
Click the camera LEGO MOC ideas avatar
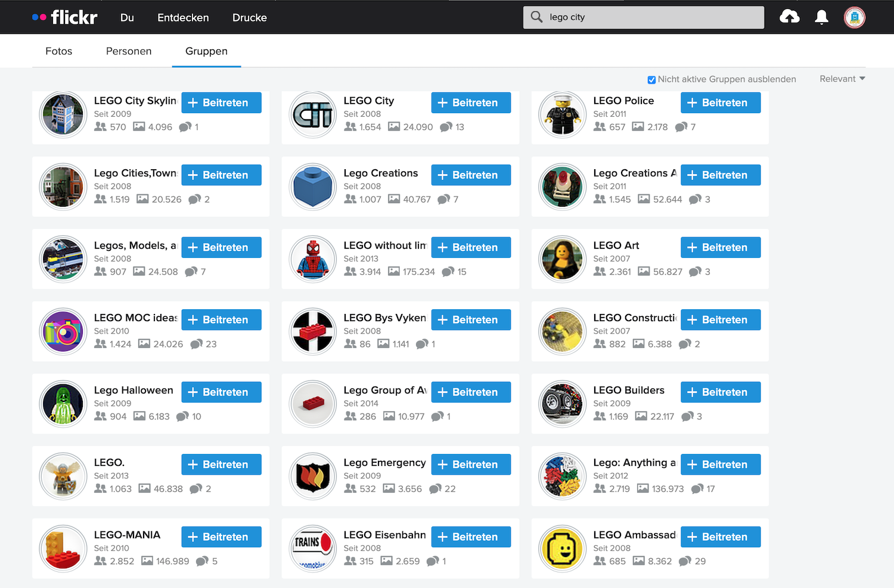63,331
